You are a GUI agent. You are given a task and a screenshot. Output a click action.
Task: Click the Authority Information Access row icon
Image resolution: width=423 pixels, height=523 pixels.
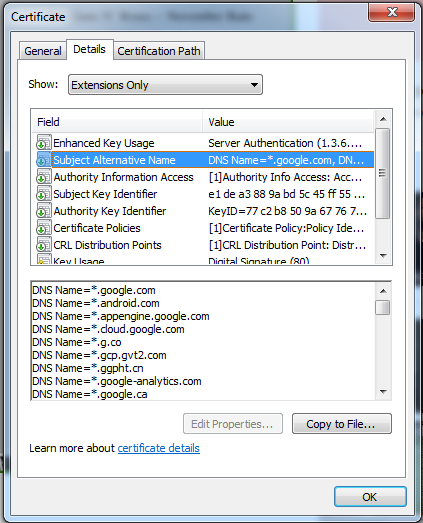pyautogui.click(x=44, y=176)
